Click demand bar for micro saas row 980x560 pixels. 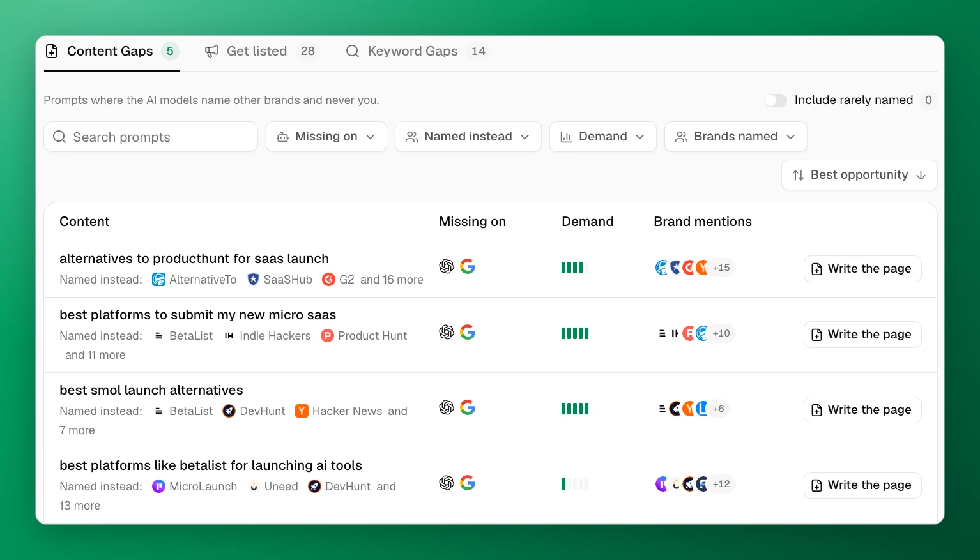(575, 333)
